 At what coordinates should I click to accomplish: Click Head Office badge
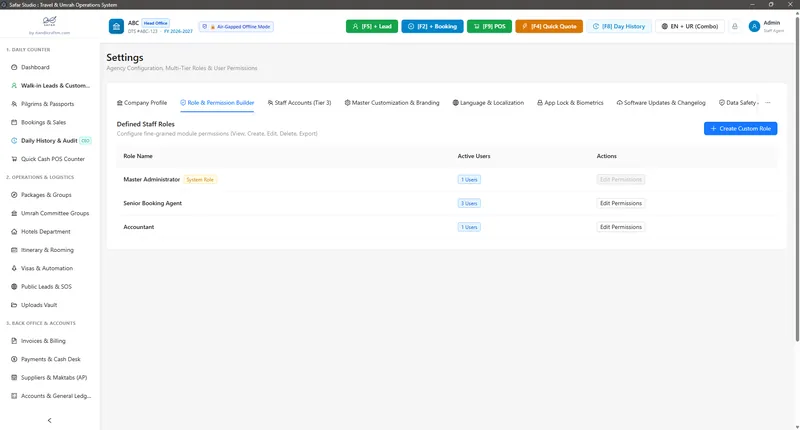pos(156,23)
